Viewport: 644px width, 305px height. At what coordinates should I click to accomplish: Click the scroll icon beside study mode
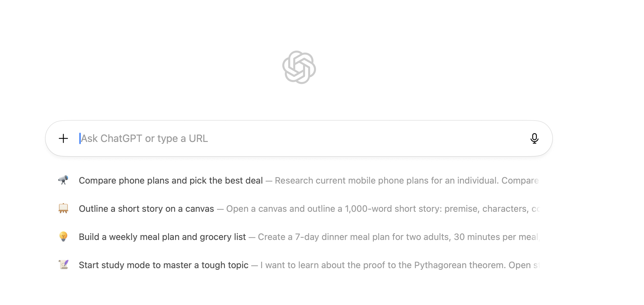point(64,265)
